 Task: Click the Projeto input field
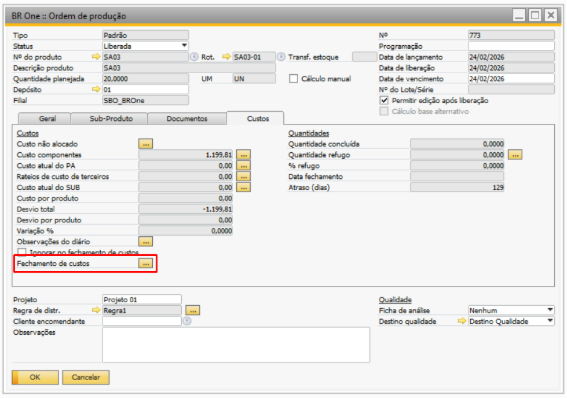tap(142, 299)
